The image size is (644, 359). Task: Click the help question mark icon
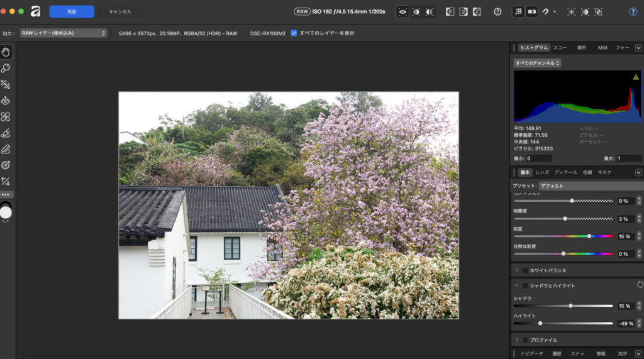(633, 11)
